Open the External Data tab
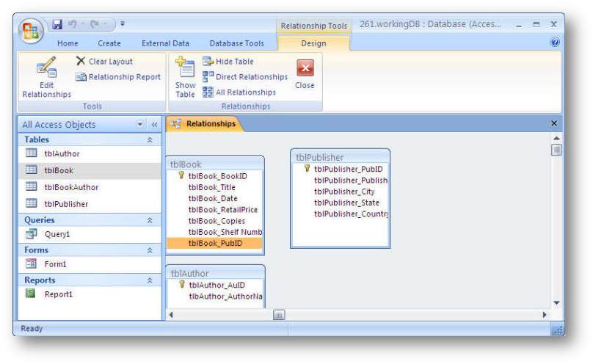Viewport: 593px width, 364px height. point(165,43)
